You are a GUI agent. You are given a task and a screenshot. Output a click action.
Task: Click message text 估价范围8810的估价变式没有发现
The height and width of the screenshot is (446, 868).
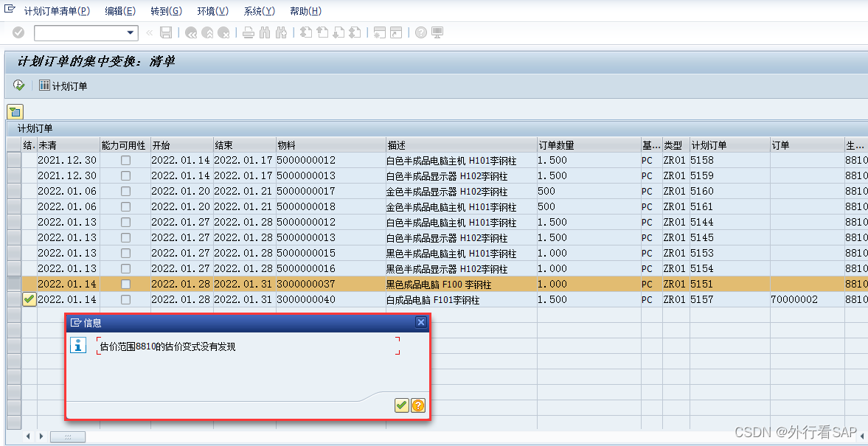point(167,347)
